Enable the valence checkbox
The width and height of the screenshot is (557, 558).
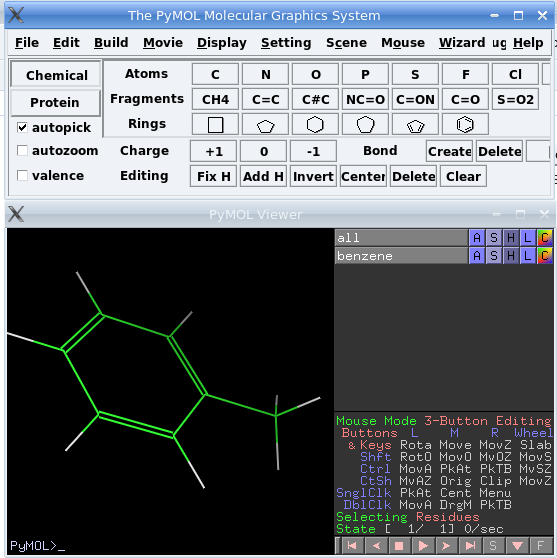pyautogui.click(x=22, y=175)
